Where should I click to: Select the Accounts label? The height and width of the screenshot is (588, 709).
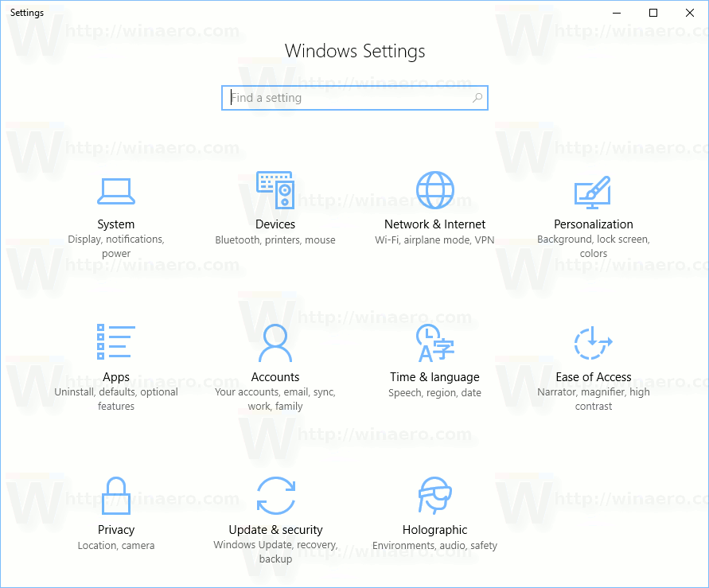pos(275,377)
